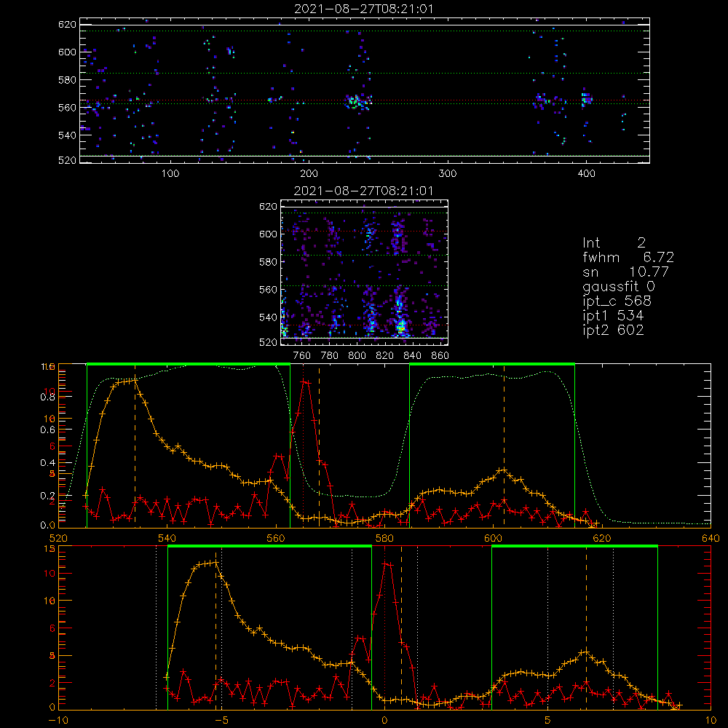The image size is (728, 728).
Task: Click x-axis label -5 of the bottom plot
Action: [x=221, y=721]
